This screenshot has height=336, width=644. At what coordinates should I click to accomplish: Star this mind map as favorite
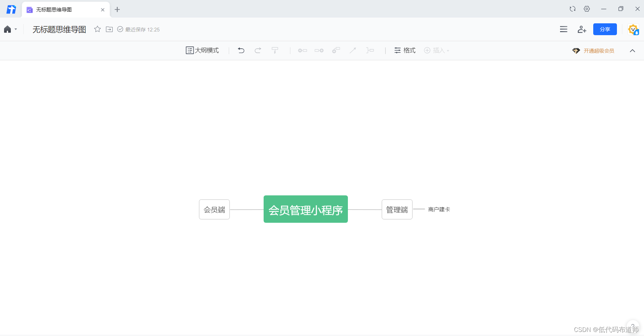(x=97, y=29)
